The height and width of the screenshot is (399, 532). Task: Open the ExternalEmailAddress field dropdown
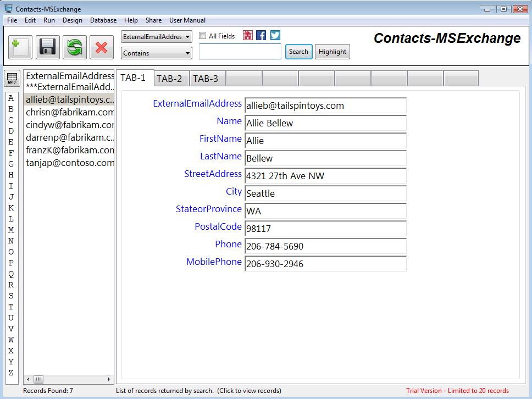[x=157, y=37]
